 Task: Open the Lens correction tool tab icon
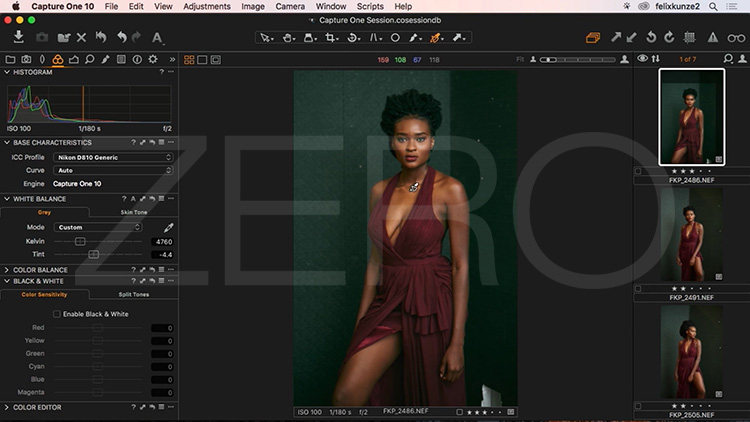(x=43, y=59)
